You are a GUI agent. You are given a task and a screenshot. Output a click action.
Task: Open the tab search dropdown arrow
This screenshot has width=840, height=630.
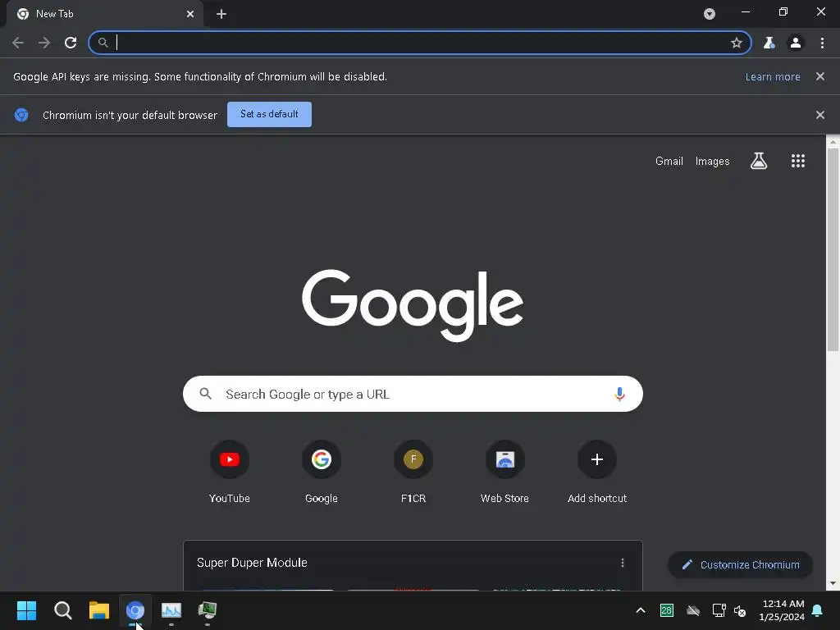710,14
